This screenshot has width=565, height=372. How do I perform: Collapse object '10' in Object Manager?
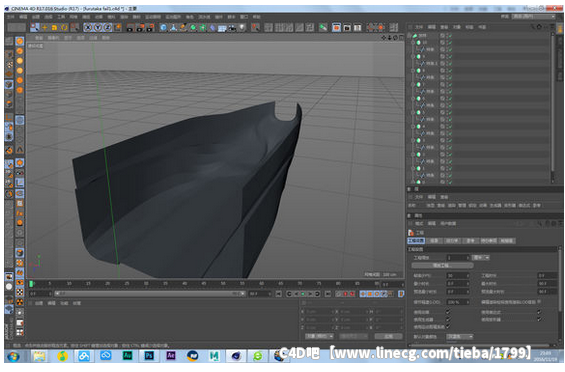click(x=413, y=43)
